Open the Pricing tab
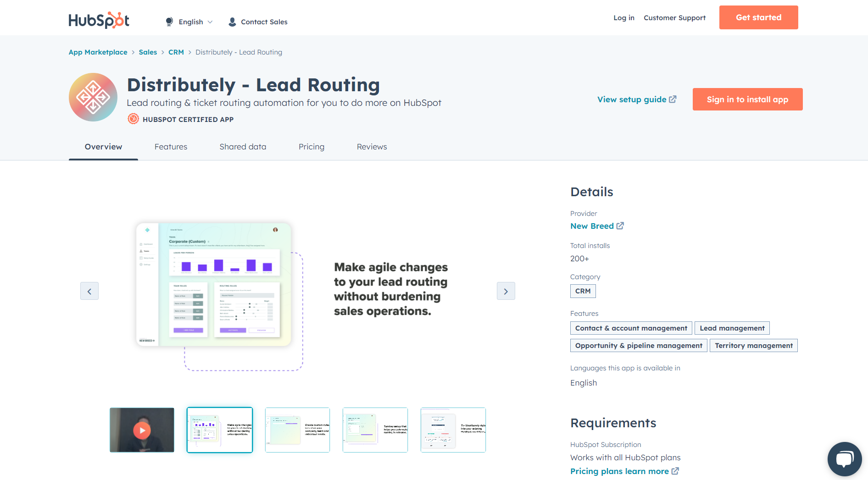This screenshot has height=480, width=868. [x=312, y=147]
